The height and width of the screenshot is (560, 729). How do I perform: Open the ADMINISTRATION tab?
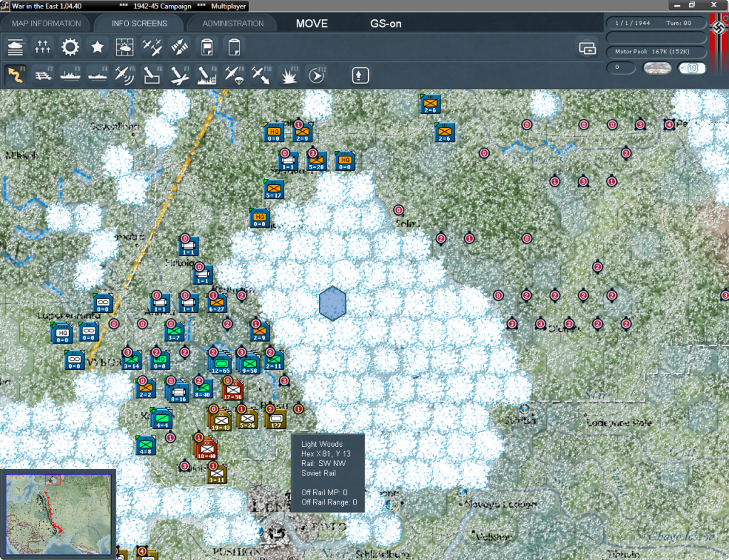[x=233, y=23]
